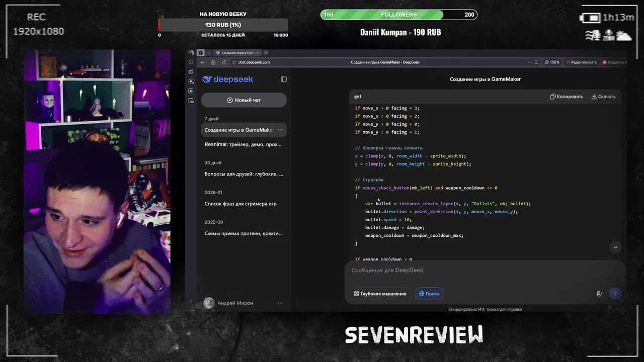This screenshot has width=644, height=362.
Task: Jump to bottom with down chevron button
Action: point(615,247)
